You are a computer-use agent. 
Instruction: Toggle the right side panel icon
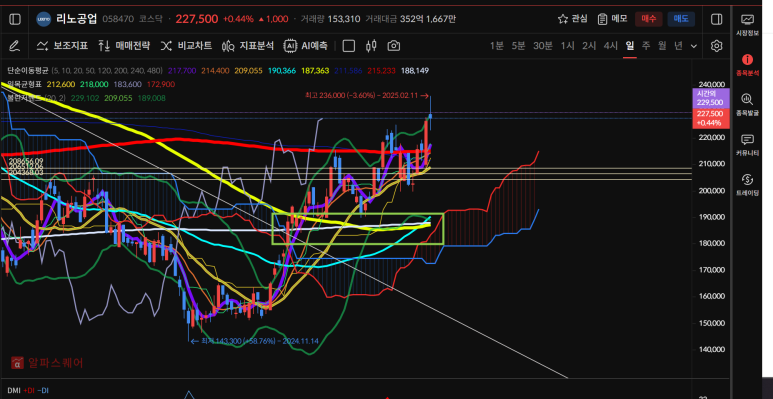click(x=716, y=19)
